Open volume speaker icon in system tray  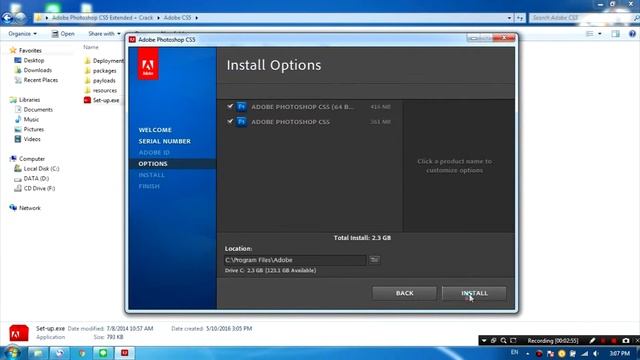pos(596,353)
